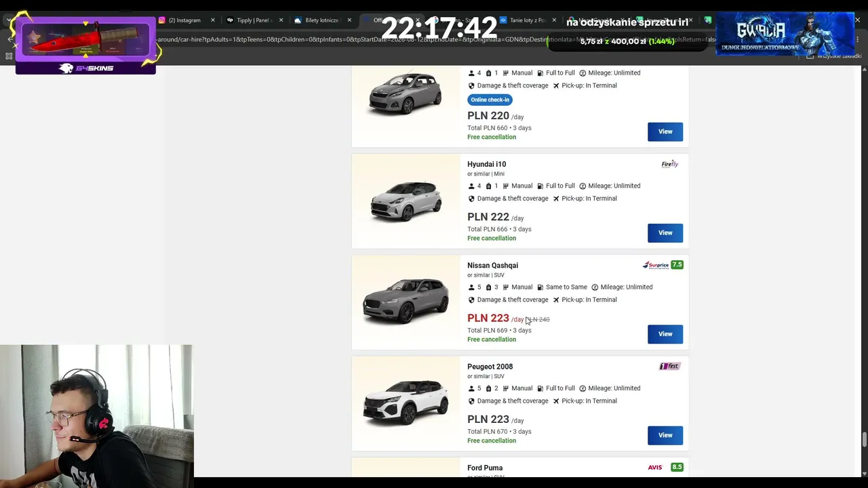This screenshot has width=868, height=488.
Task: Click the mileage gauge icon on the Nissan Qashqai card
Action: (x=595, y=287)
